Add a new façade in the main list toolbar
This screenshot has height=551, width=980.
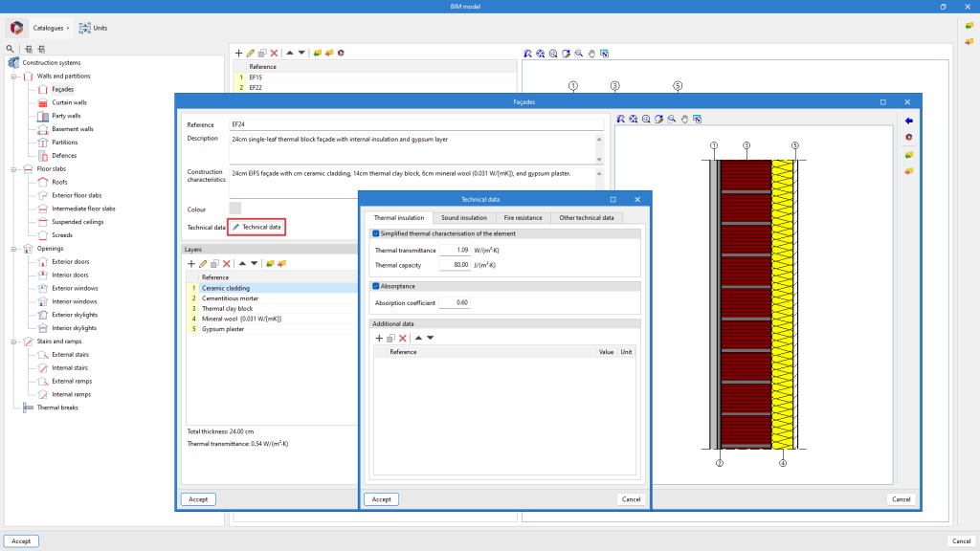click(238, 53)
